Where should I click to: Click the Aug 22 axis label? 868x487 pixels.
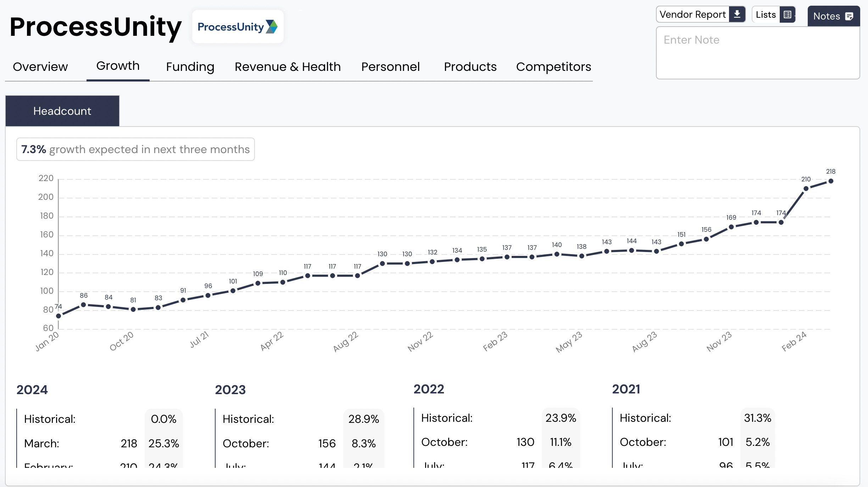(x=346, y=342)
